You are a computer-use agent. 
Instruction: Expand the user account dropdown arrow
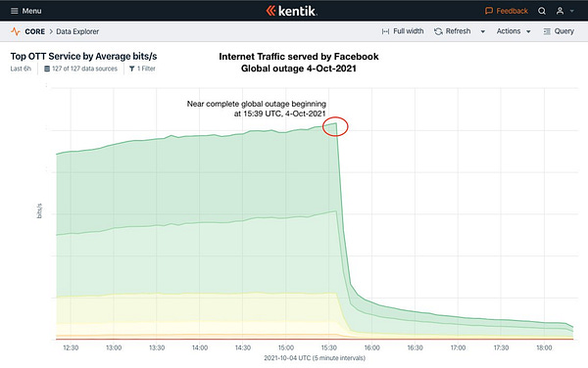click(572, 11)
